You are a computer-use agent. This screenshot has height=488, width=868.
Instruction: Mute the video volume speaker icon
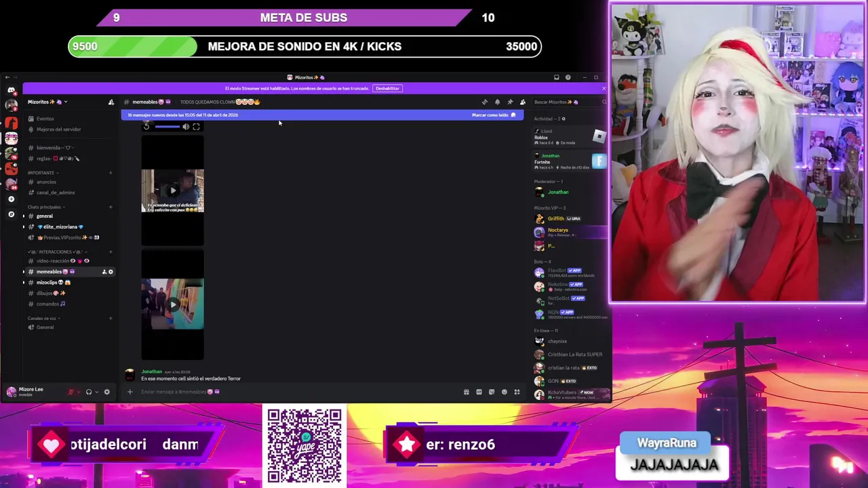coord(185,127)
